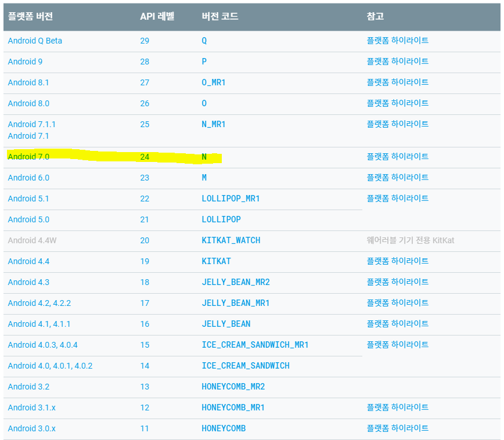The width and height of the screenshot is (504, 440).
Task: Open 플랫폼 하이라이트 for Android 4.4
Action: (398, 261)
